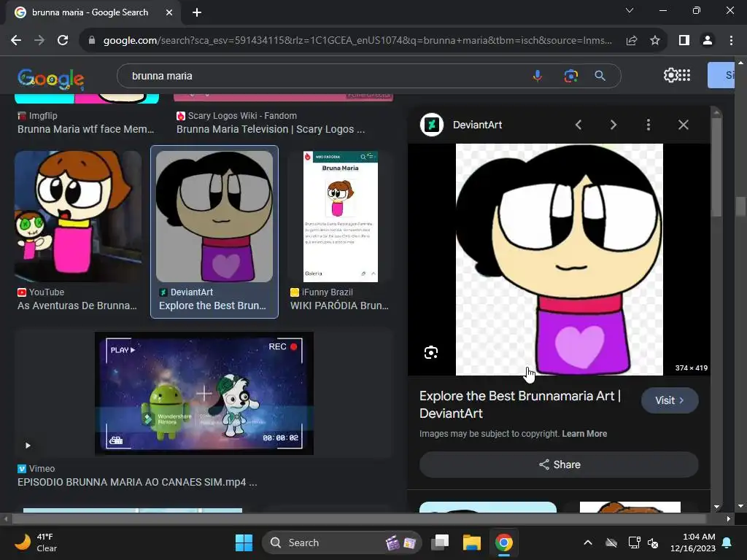This screenshot has width=747, height=560.
Task: Open the Learn More copyright link
Action: pos(584,434)
